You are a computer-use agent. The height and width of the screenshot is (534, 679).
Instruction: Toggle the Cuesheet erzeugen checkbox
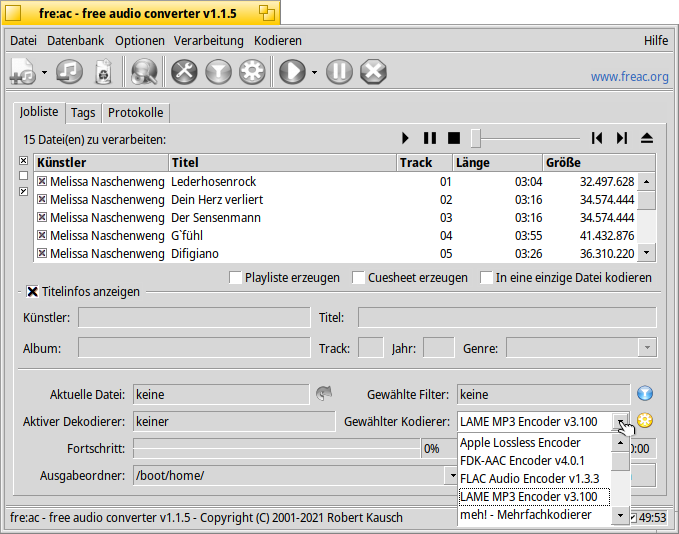pyautogui.click(x=359, y=278)
